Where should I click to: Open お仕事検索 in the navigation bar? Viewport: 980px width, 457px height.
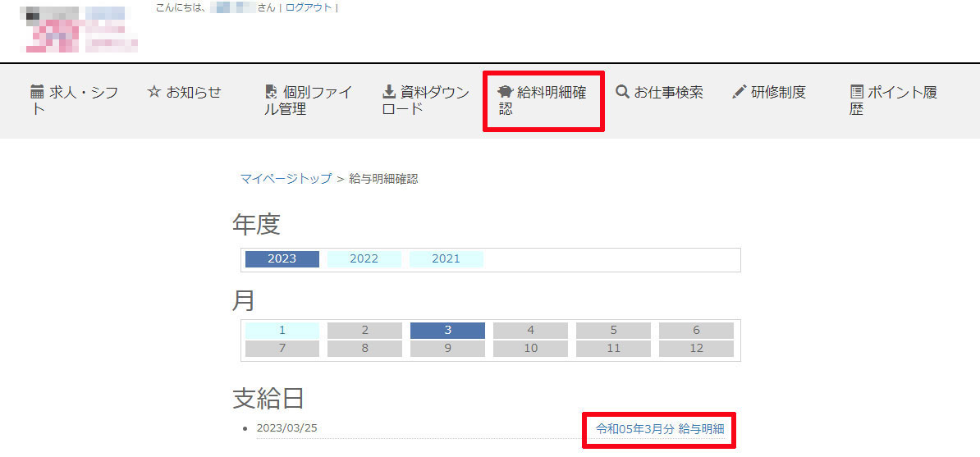pos(659,93)
